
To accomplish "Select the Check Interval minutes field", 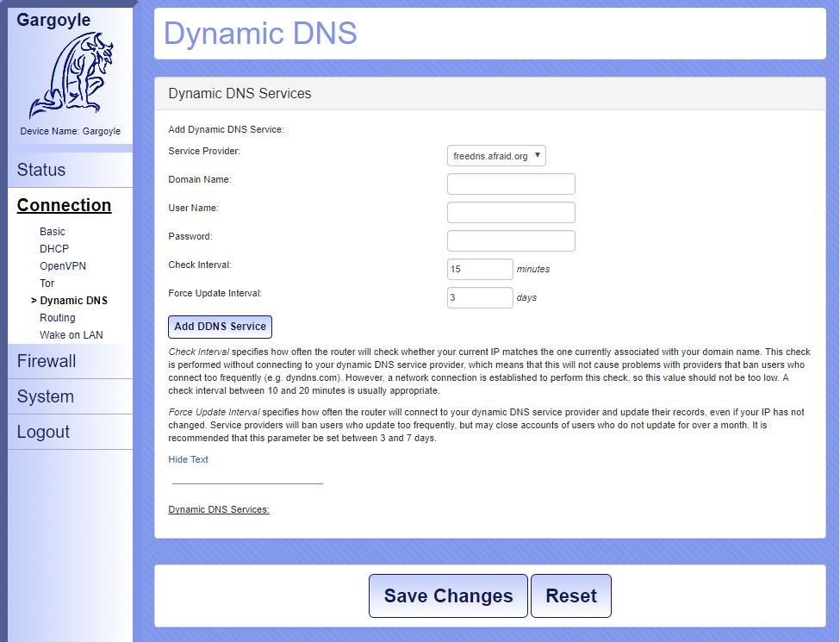I will pos(480,270).
